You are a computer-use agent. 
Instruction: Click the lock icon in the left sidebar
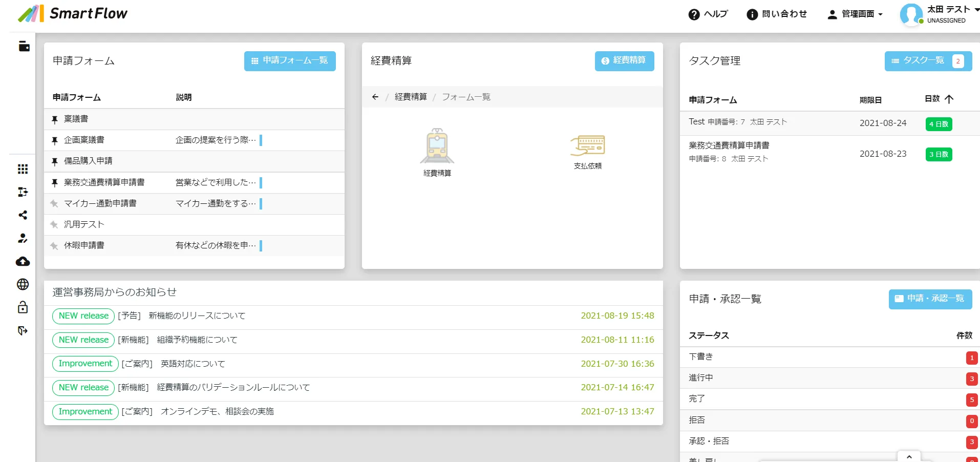pos(23,307)
